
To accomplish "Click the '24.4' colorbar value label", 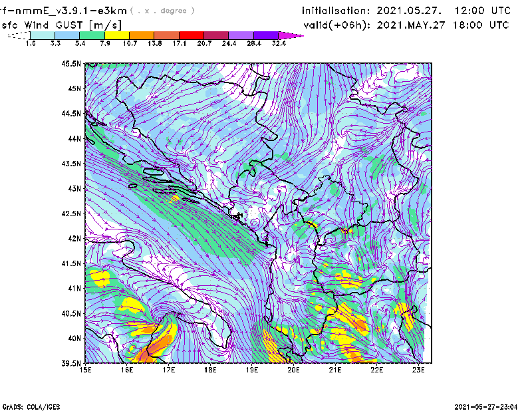I will click(x=229, y=43).
